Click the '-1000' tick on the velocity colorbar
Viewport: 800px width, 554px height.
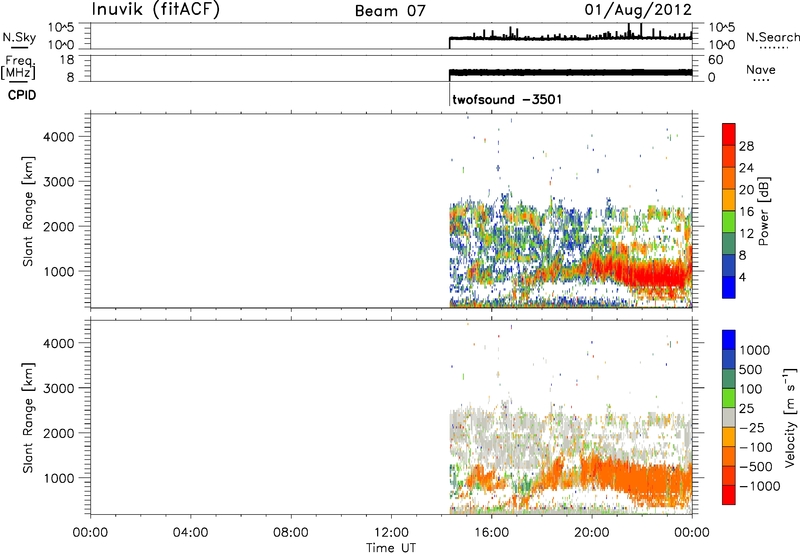(x=760, y=486)
